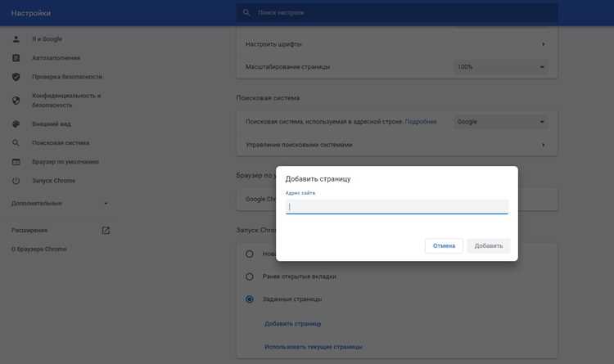The image size is (614, 364).
Task: Open Конфиденциальность и безопасность shield icon
Action: click(16, 100)
